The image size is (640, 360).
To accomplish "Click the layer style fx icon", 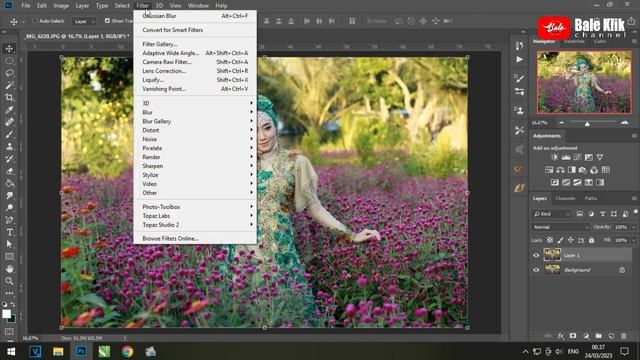I will coord(560,336).
